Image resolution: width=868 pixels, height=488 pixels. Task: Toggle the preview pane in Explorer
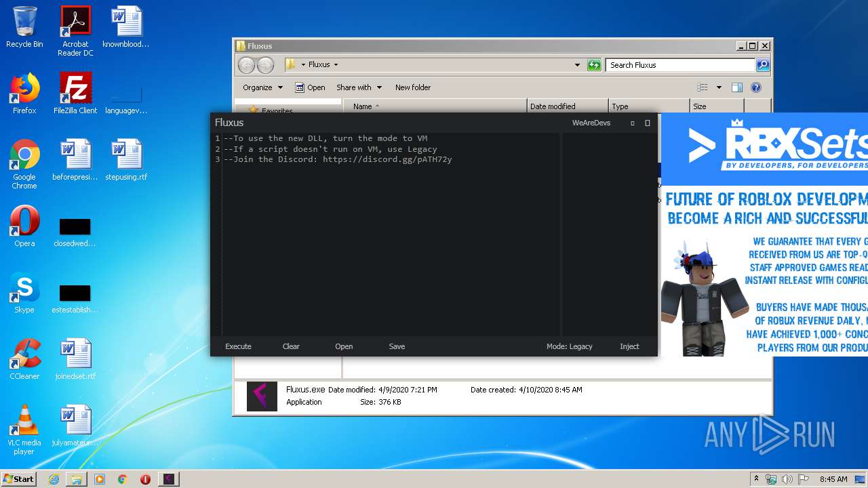pyautogui.click(x=737, y=87)
